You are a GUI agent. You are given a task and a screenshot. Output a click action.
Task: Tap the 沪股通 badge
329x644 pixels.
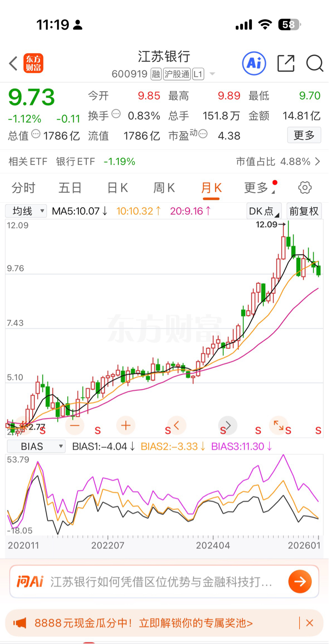point(177,74)
